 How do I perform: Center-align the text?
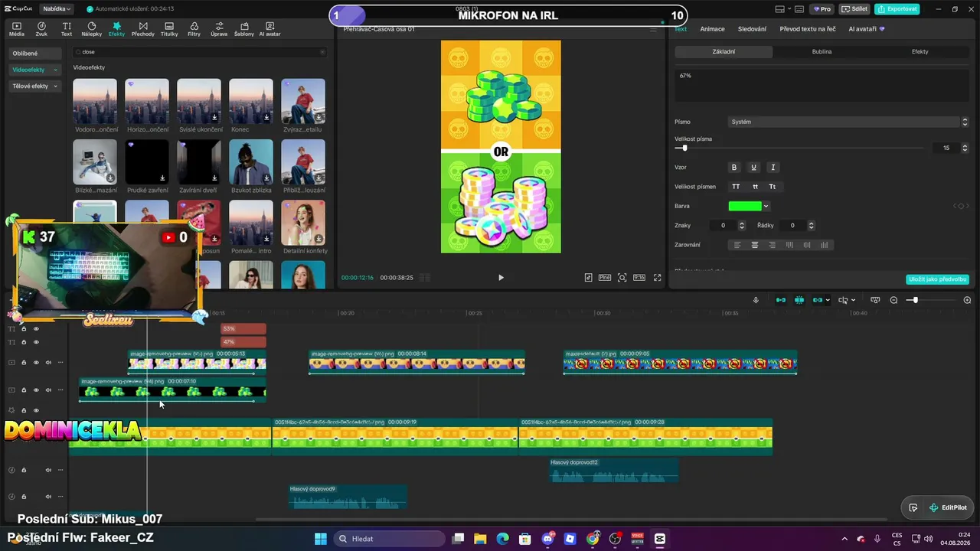[x=755, y=245]
